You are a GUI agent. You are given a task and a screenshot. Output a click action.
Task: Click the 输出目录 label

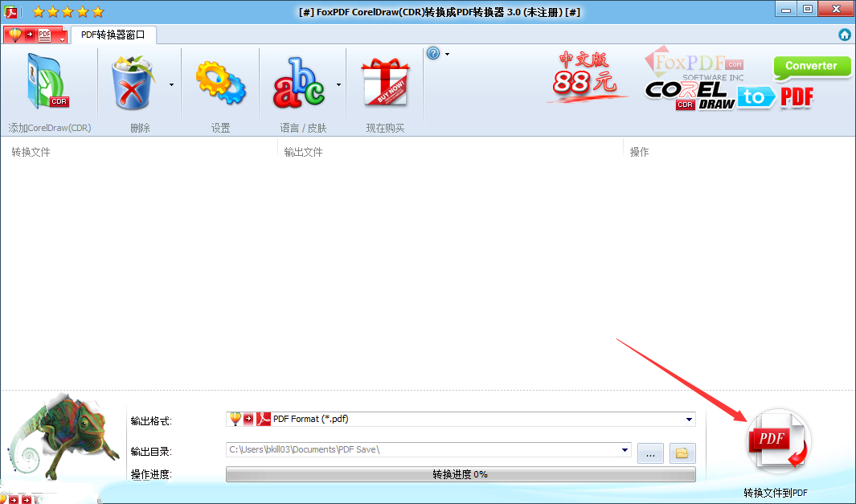point(151,452)
